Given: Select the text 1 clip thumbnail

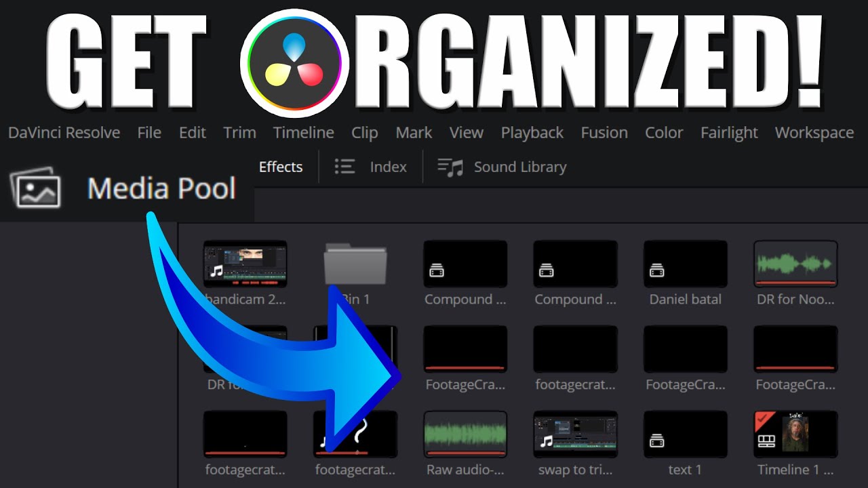Looking at the screenshot, I should click(x=686, y=434).
